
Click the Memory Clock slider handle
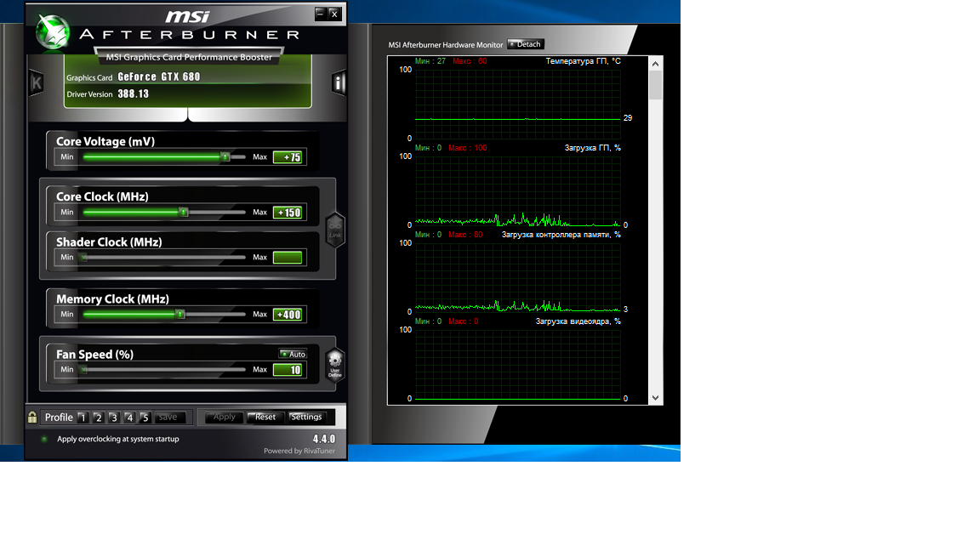[180, 315]
